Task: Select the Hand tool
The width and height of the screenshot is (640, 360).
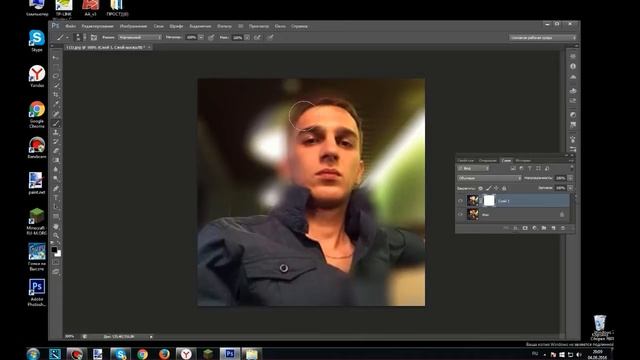Action: click(x=56, y=226)
